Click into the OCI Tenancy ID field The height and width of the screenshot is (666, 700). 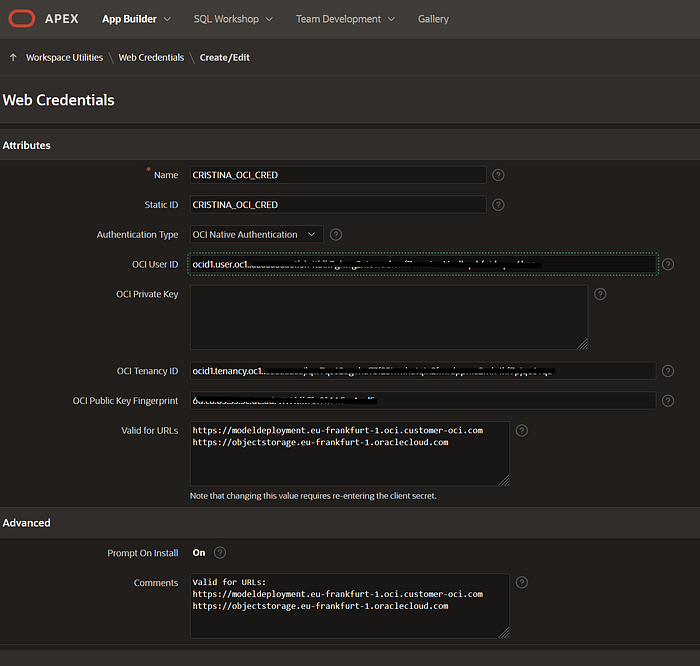pyautogui.click(x=423, y=371)
